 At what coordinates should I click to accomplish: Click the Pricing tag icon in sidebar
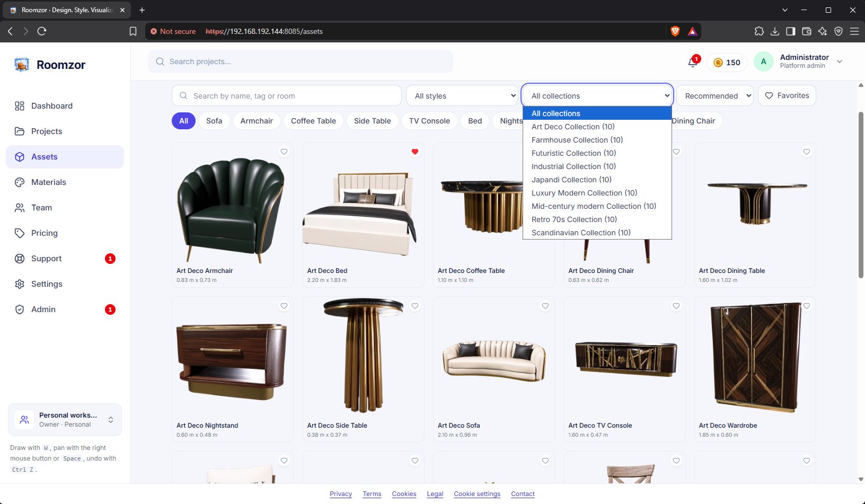click(20, 233)
